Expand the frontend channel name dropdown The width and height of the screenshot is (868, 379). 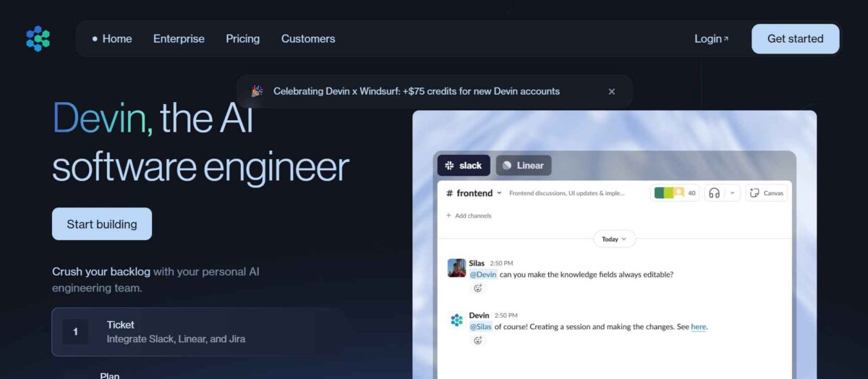click(x=499, y=193)
